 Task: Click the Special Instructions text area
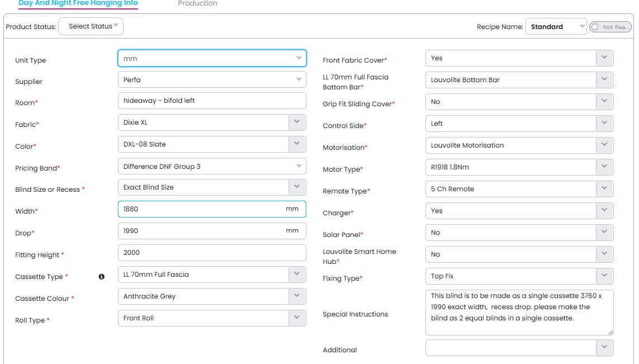519,312
